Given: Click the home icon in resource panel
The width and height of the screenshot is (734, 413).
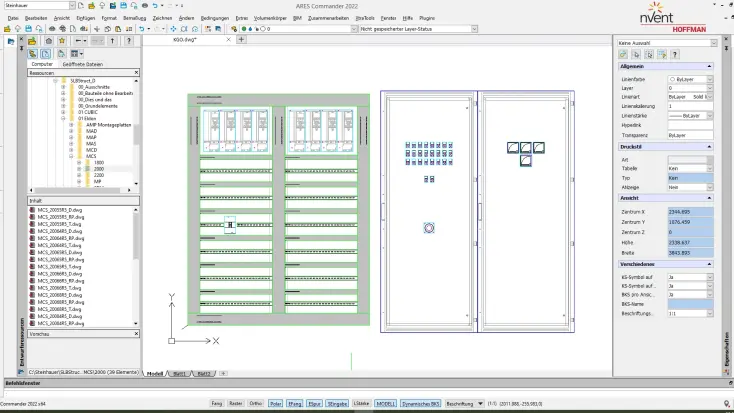Looking at the screenshot, I should click(49, 41).
